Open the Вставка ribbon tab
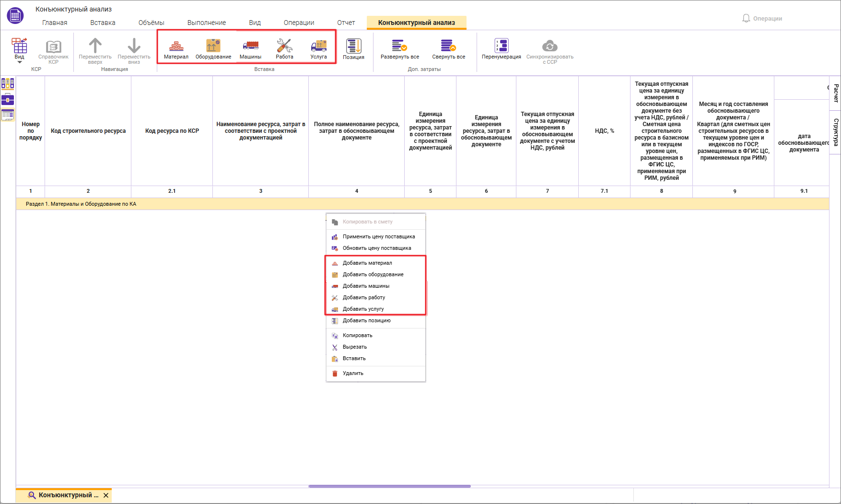Screen dimensions: 841x504 [x=103, y=23]
